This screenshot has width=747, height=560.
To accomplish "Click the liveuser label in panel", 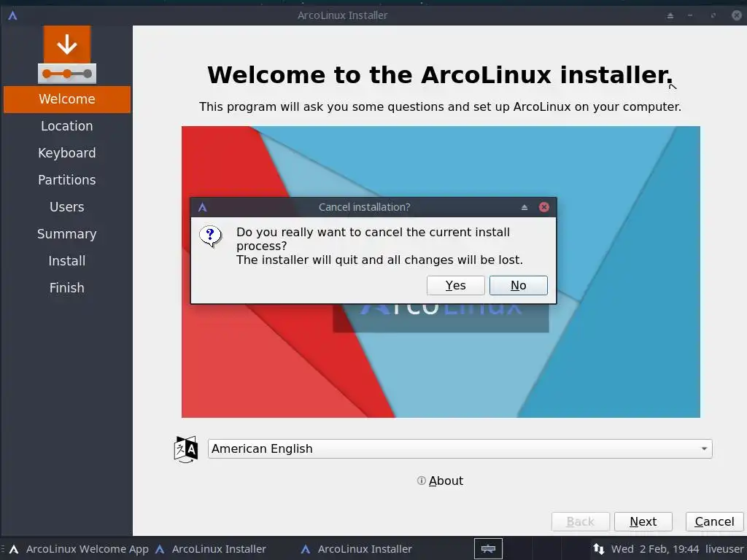I will [x=724, y=549].
